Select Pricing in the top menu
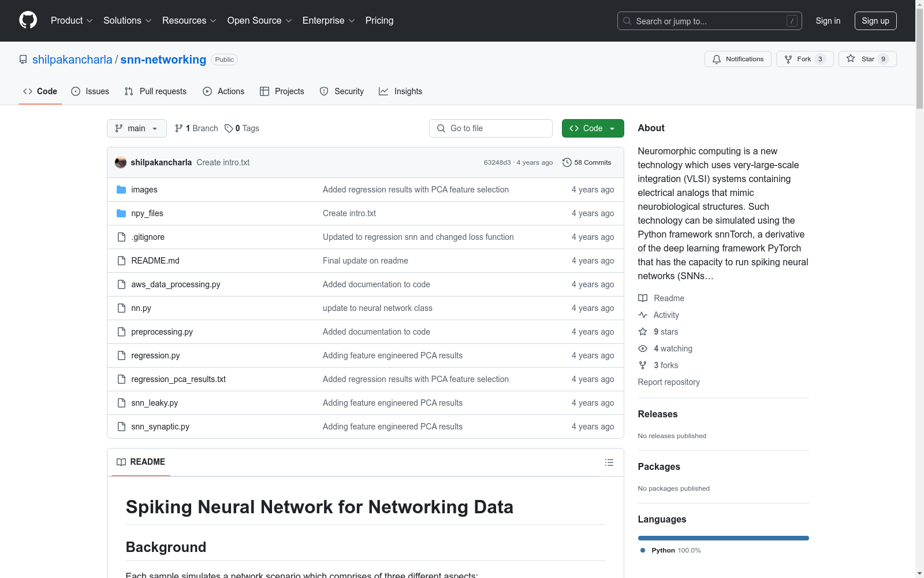 click(x=379, y=20)
